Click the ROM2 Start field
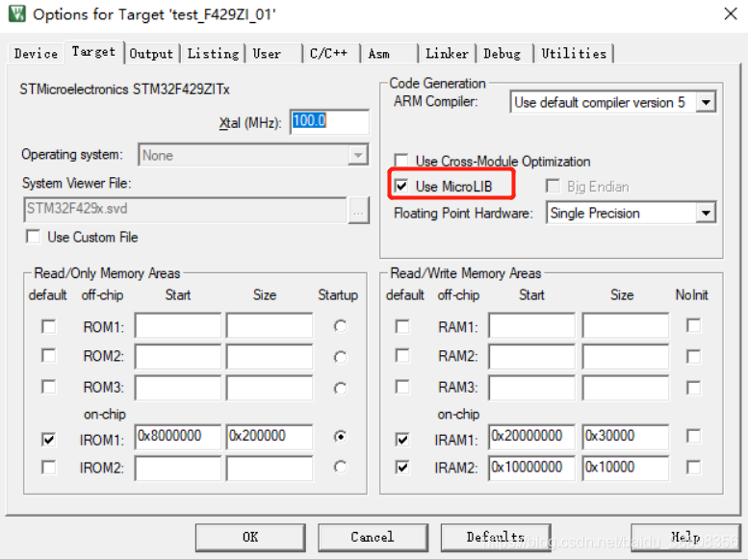Image resolution: width=748 pixels, height=560 pixels. pyautogui.click(x=178, y=356)
